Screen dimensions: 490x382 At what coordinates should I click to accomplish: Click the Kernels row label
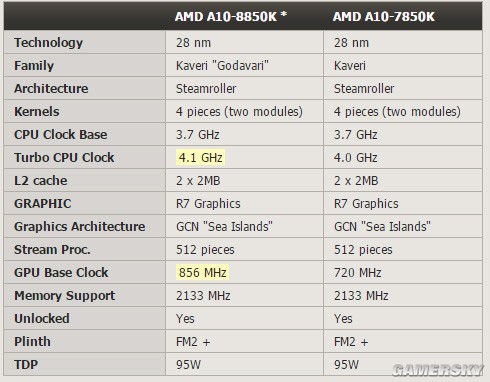37,112
